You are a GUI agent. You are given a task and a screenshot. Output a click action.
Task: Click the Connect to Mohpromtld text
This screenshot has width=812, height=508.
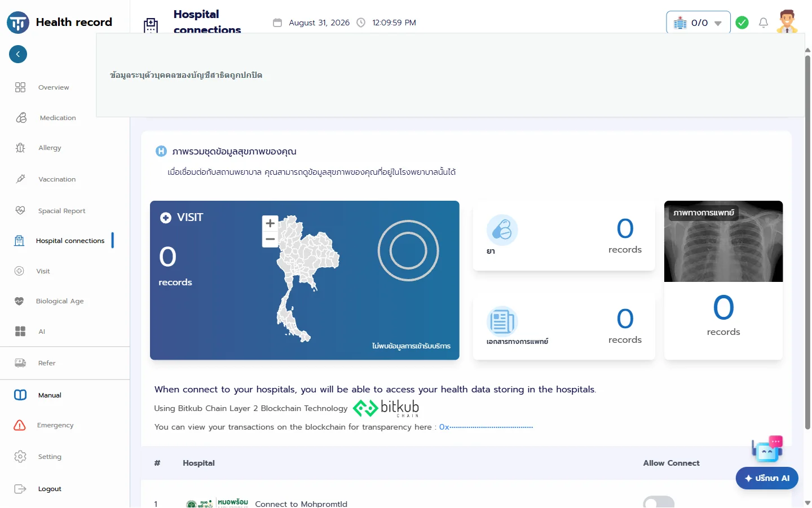[x=301, y=503]
